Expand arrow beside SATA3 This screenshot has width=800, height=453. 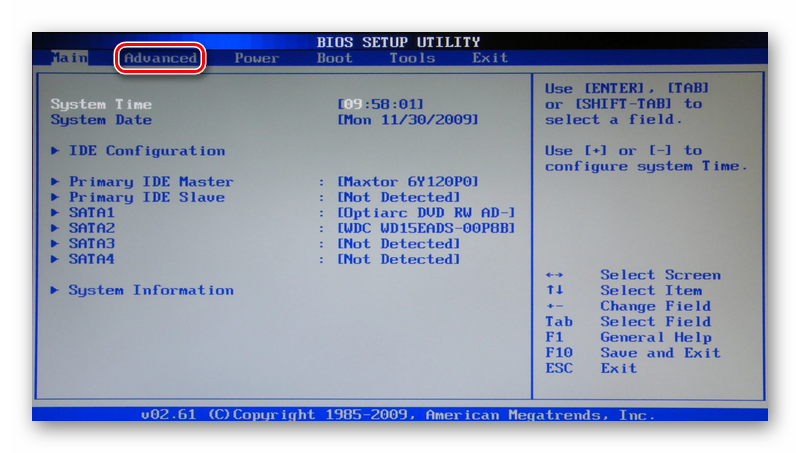coord(55,243)
